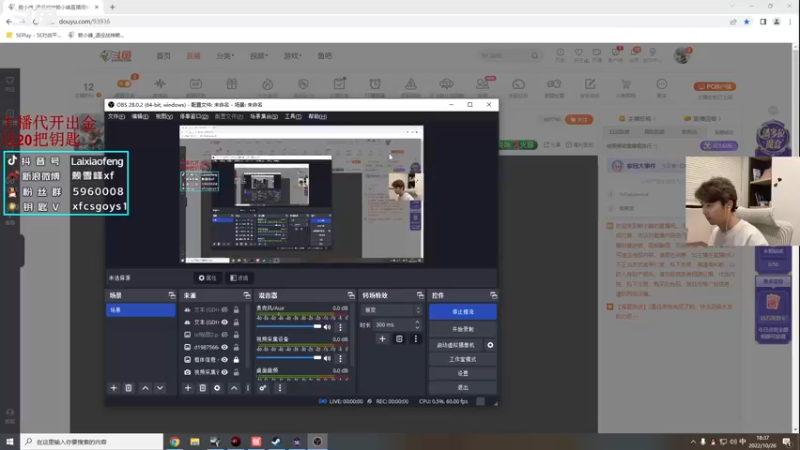Open 视频采集设备 mixer three-dot menu
The height and width of the screenshot is (450, 800).
point(340,358)
